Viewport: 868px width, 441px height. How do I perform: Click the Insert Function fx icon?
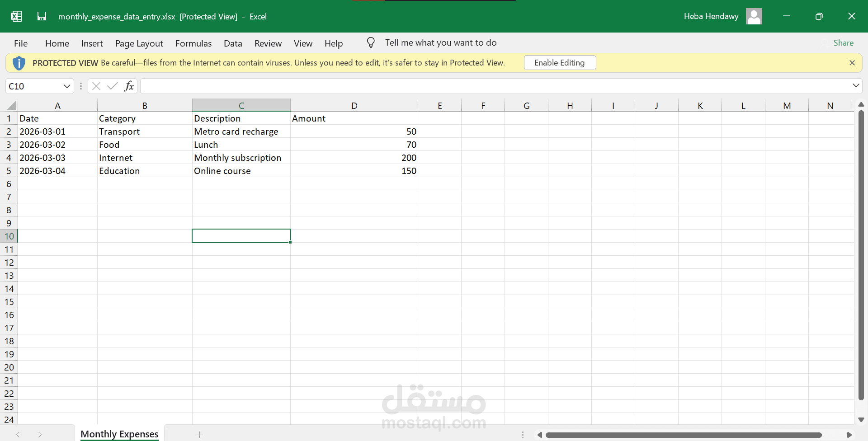point(129,86)
